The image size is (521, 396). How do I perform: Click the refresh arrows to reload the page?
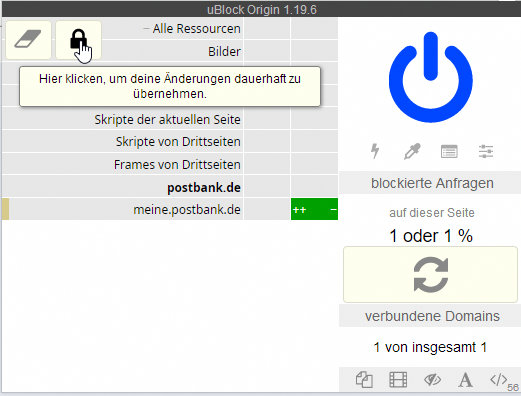430,275
